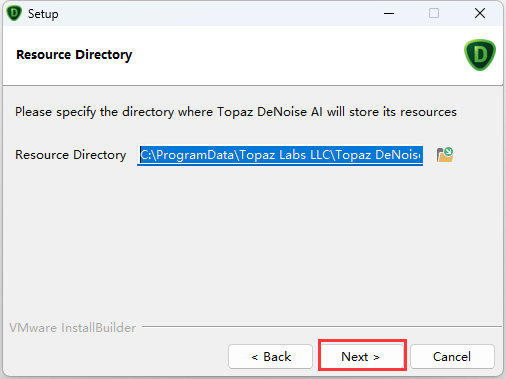Click the Resource Directory field label
Viewport: 506px width, 379px height.
[x=71, y=155]
